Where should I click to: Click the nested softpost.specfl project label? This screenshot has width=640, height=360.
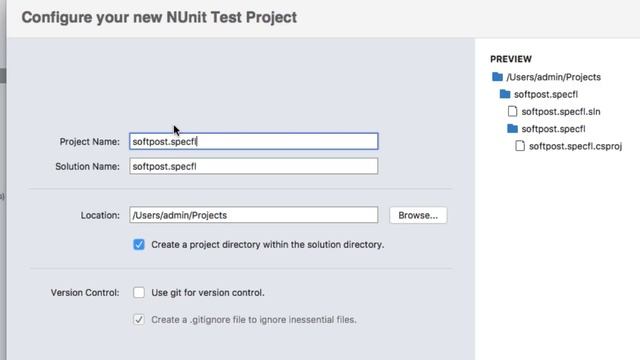(553, 129)
